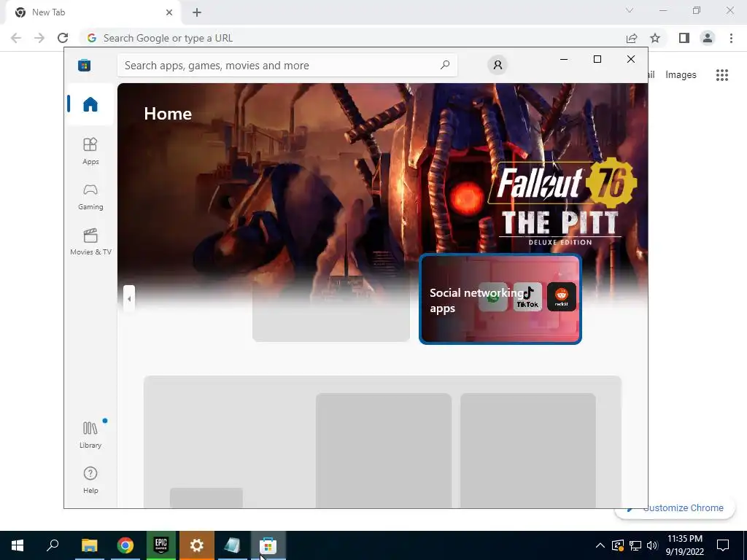Focus the Store search apps field
This screenshot has width=747, height=560.
pos(287,65)
